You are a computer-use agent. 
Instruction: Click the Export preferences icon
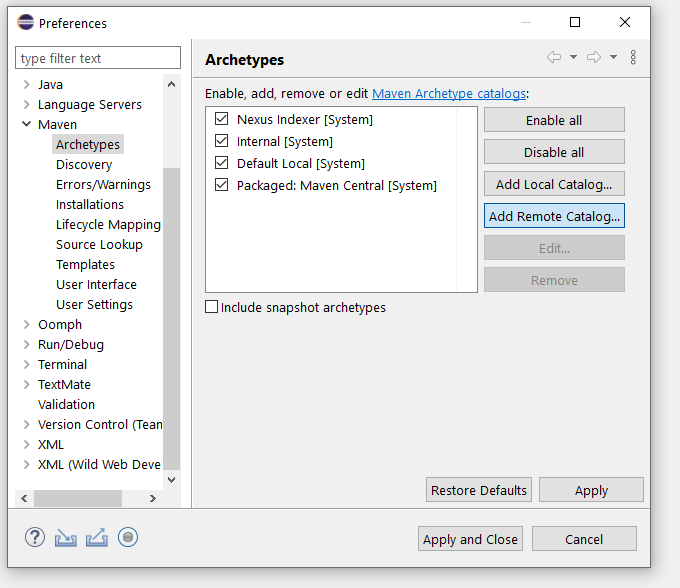(x=96, y=538)
